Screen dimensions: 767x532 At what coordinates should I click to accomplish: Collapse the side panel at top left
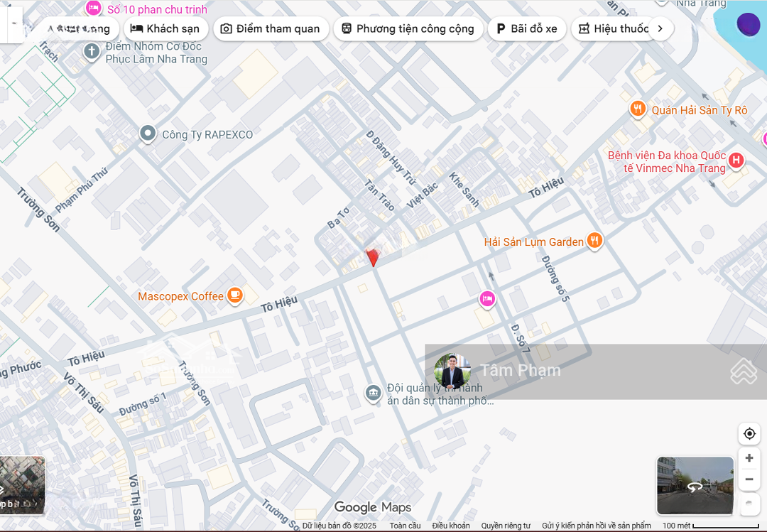[x=12, y=23]
